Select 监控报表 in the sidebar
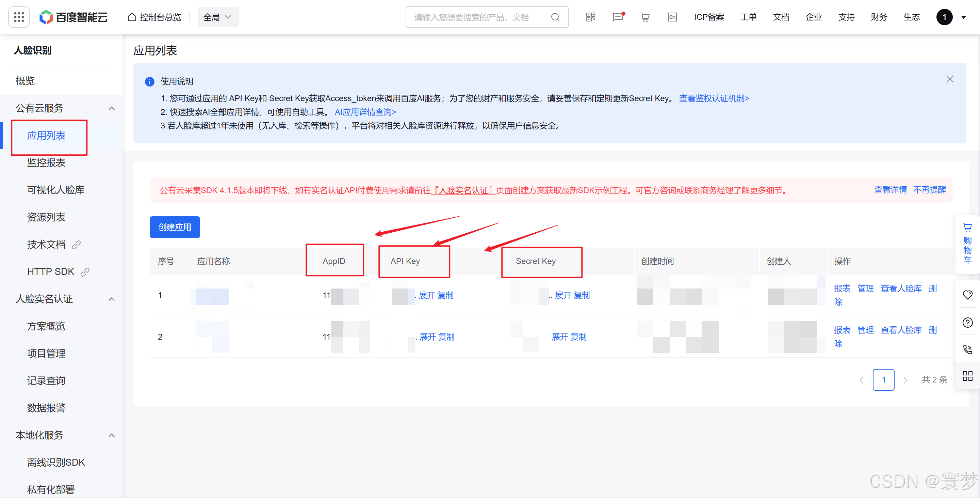Viewport: 980px width, 498px height. 46,162
